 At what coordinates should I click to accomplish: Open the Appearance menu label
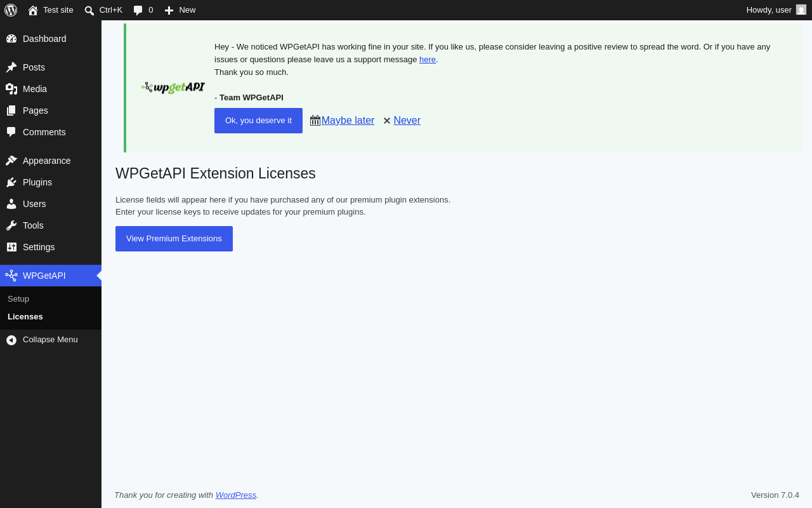click(47, 161)
